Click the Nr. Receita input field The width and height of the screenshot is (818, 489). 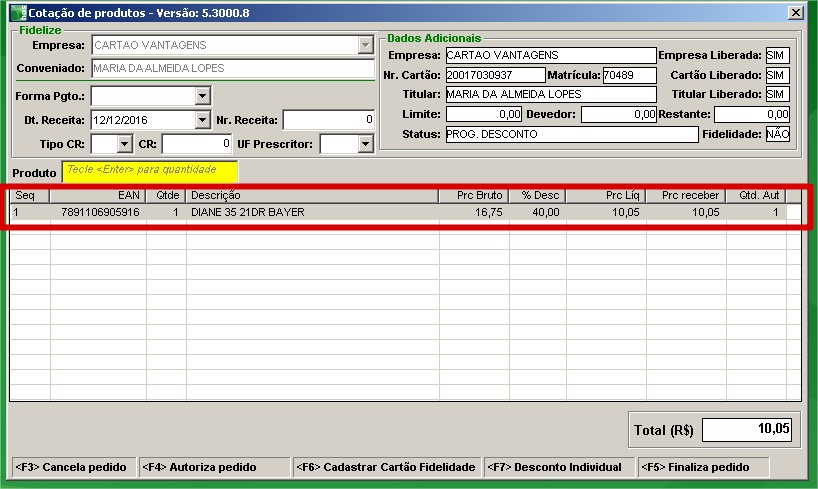click(329, 120)
